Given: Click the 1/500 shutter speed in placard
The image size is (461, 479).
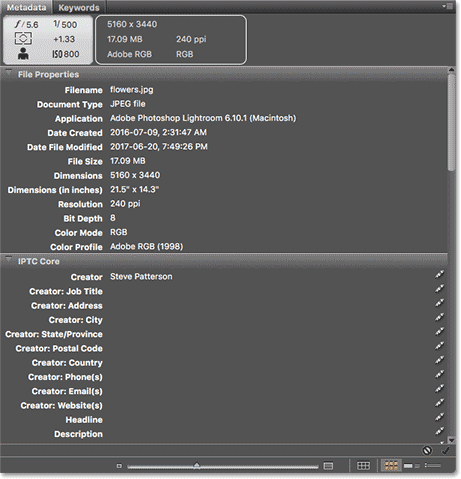Looking at the screenshot, I should [x=65, y=24].
